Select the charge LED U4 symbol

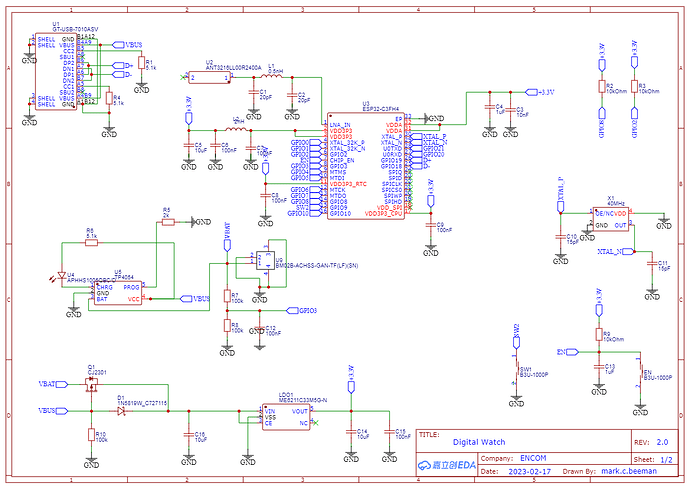point(61,277)
